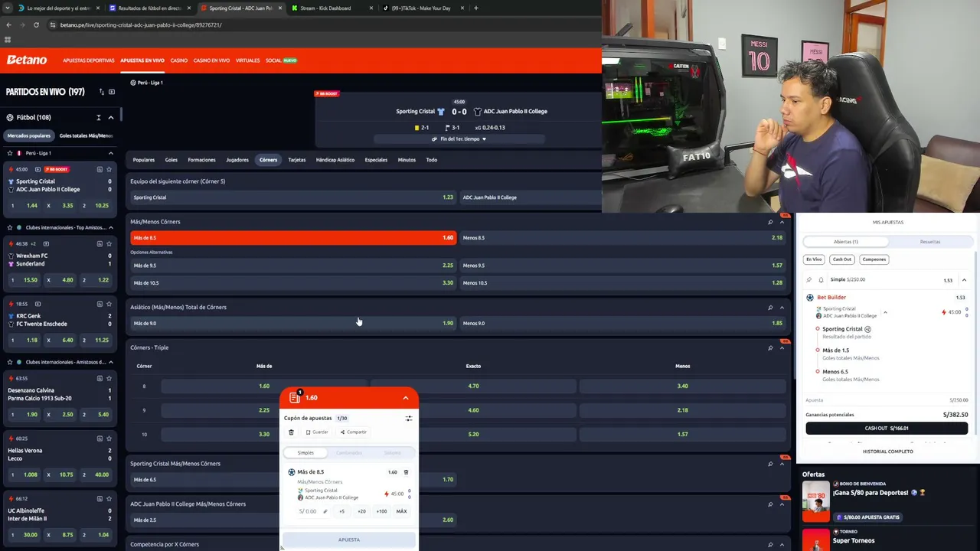Screen dimensions: 980x551
Task: Open stats icon on Wrexham FC match card
Action: pos(100,243)
